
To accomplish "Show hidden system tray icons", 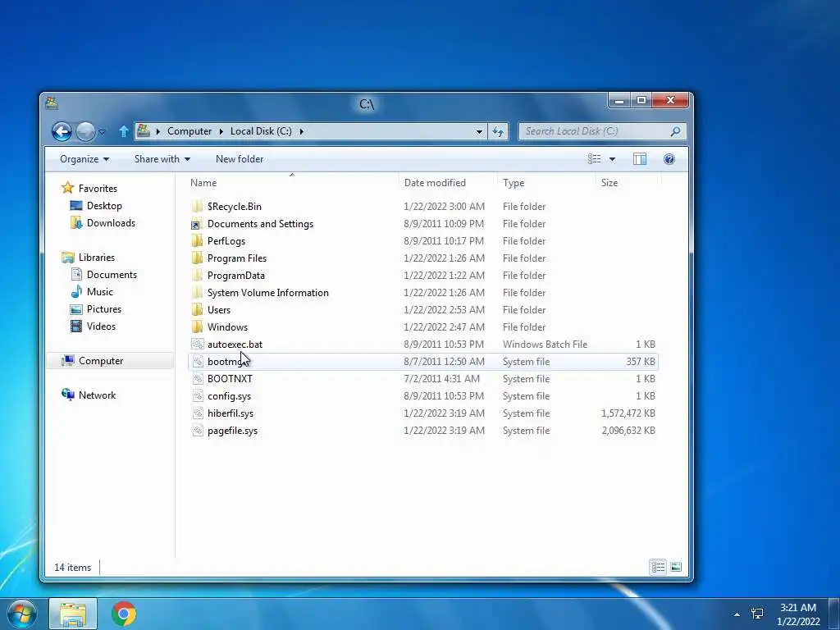I will [x=737, y=614].
